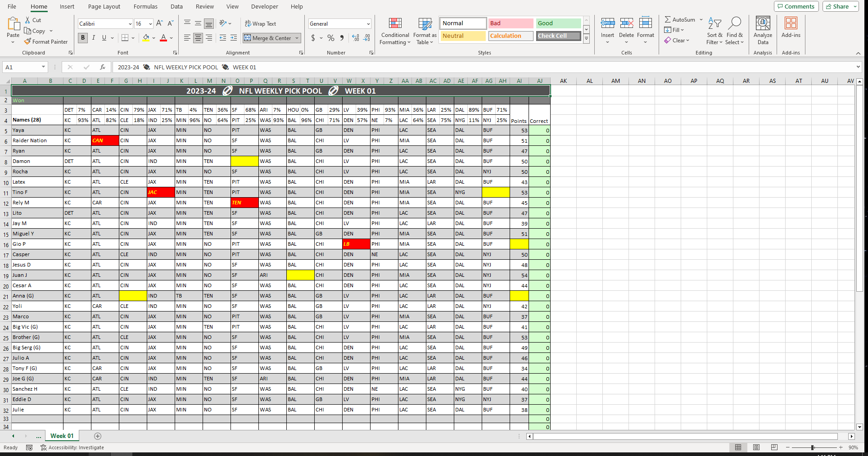Toggle Align Right
This screenshot has width=868, height=456.
point(209,38)
